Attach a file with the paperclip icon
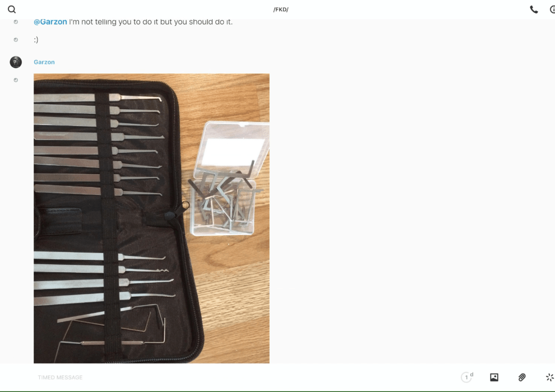 (522, 377)
